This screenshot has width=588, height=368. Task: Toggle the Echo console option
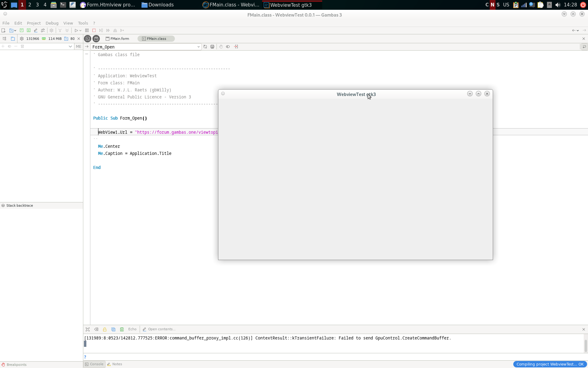click(x=132, y=329)
